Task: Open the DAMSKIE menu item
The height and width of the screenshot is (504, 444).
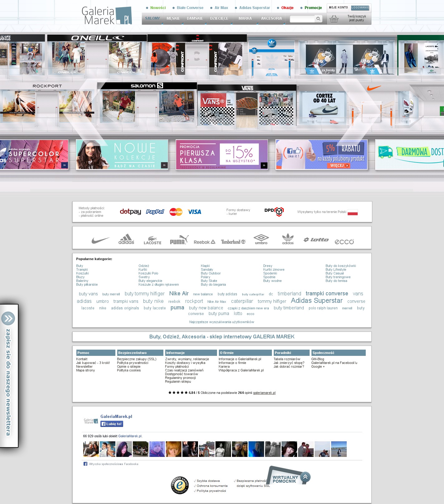Action: pos(195,18)
